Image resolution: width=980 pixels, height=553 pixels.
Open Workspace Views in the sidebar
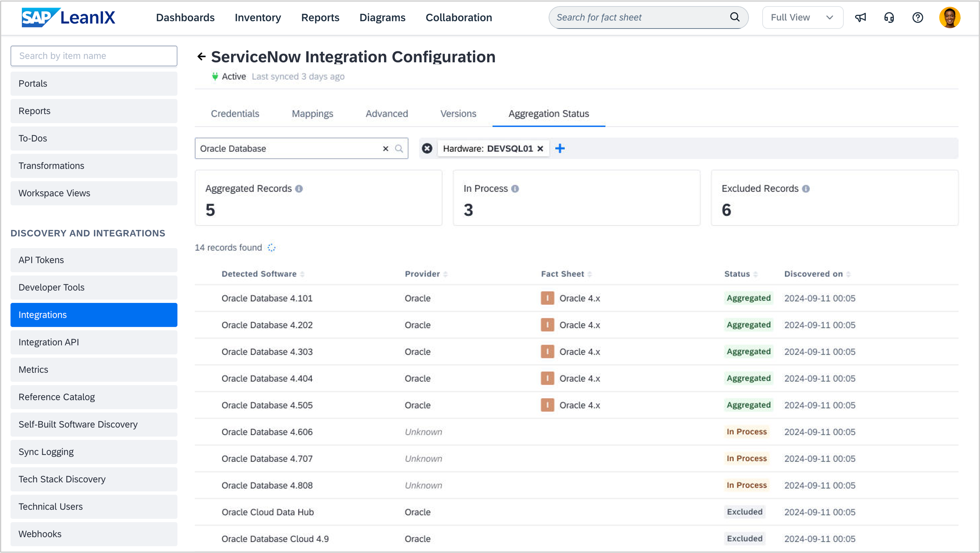[x=94, y=193]
